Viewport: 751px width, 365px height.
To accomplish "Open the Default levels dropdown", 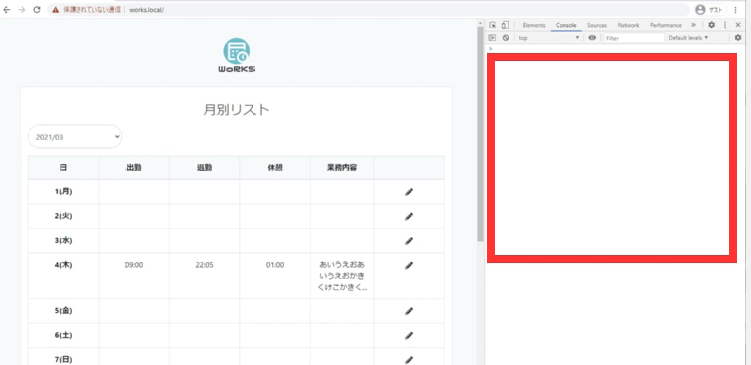I will [x=688, y=38].
